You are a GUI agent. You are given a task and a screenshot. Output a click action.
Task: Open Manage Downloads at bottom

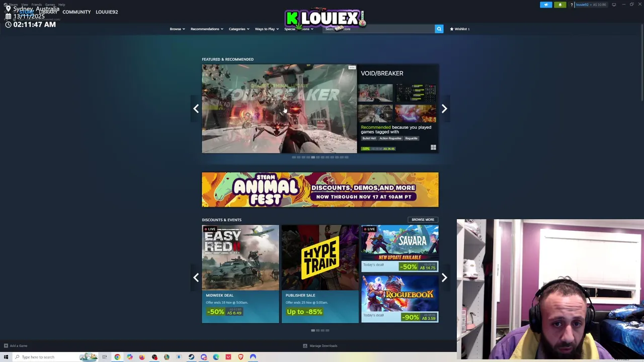pos(320,346)
